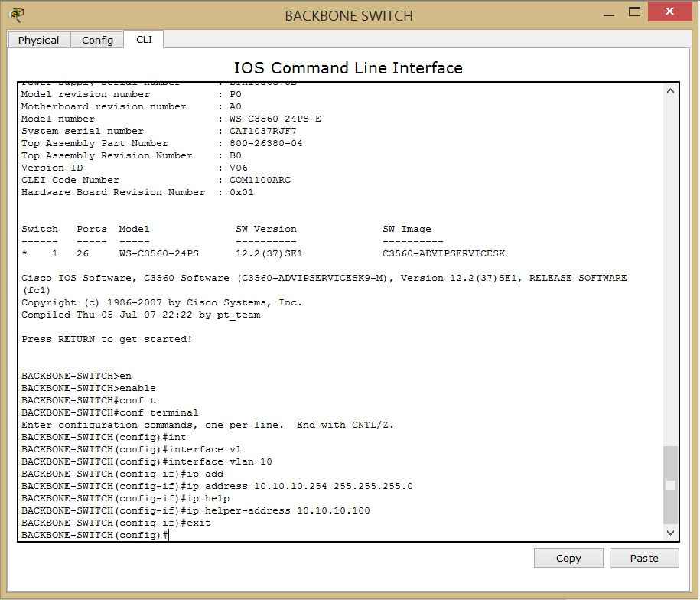This screenshot has height=600, width=700.
Task: Click the Paste button
Action: (x=644, y=558)
